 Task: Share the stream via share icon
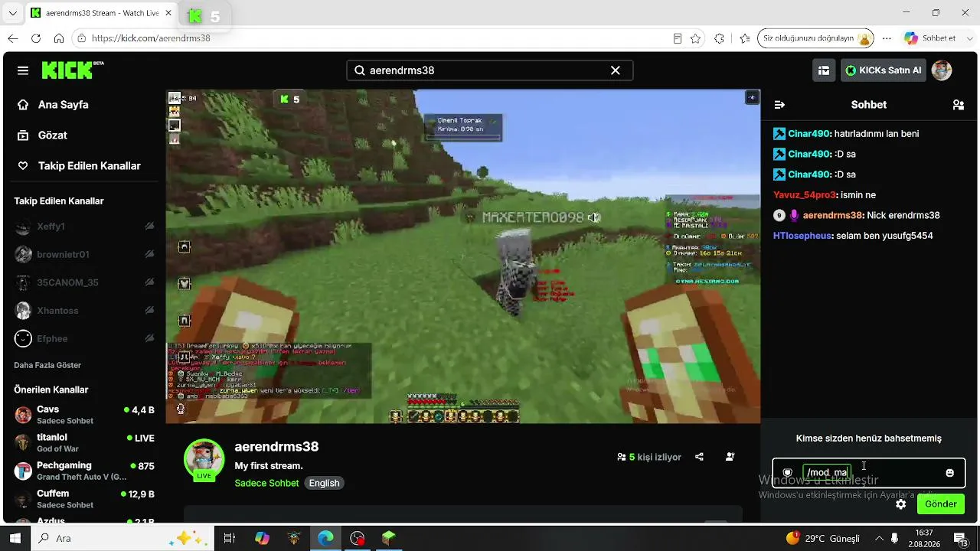[699, 457]
